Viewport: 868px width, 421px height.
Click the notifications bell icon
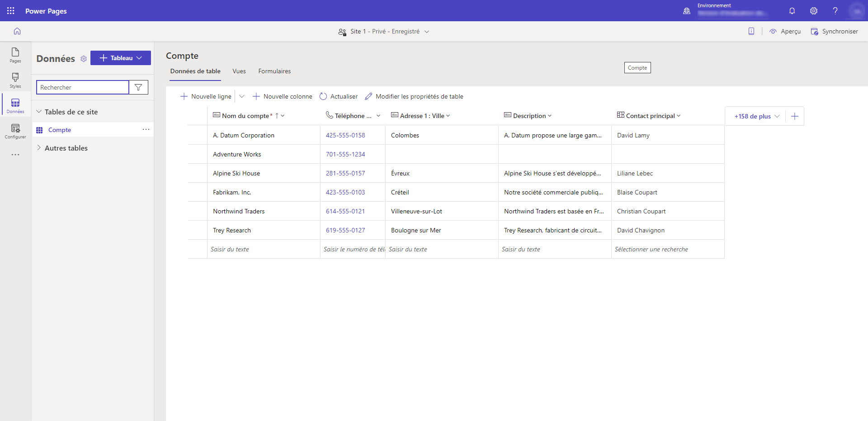coord(792,11)
